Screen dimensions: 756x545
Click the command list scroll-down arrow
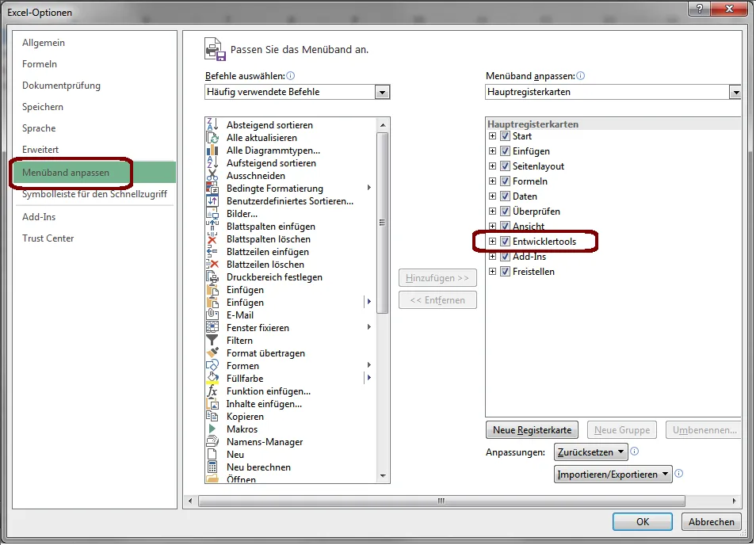click(x=383, y=475)
